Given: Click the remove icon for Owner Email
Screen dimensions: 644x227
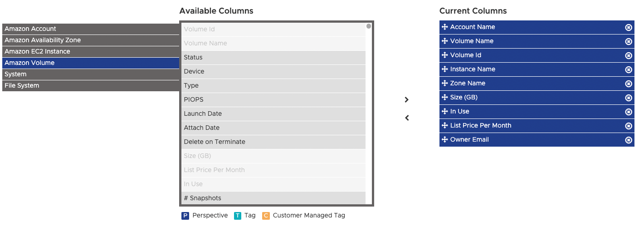Looking at the screenshot, I should 629,140.
